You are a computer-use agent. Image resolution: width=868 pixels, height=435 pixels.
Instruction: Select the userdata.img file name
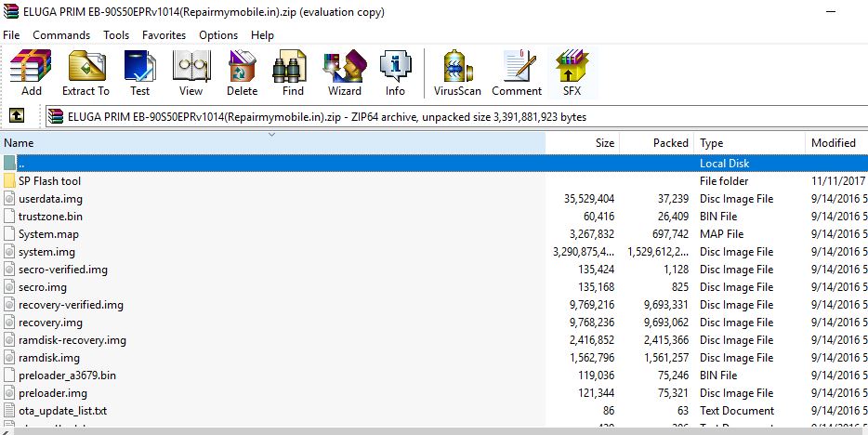pyautogui.click(x=50, y=199)
